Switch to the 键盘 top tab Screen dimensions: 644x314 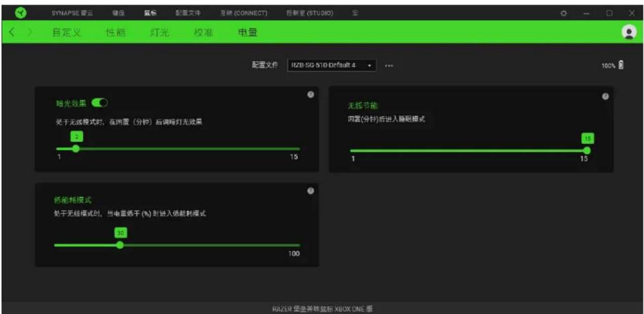coord(118,13)
